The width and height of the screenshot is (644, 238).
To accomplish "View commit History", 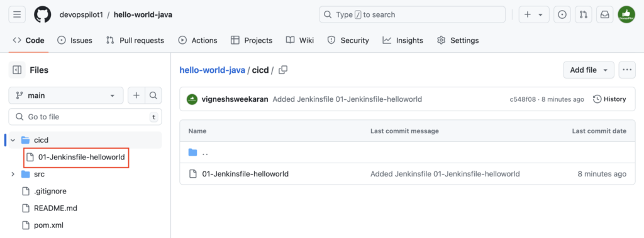I will pyautogui.click(x=609, y=99).
